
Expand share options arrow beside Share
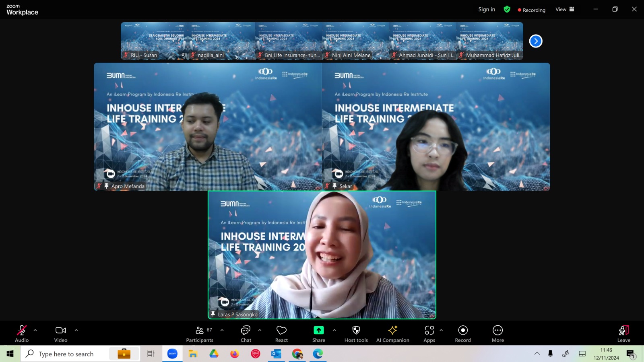click(x=334, y=330)
